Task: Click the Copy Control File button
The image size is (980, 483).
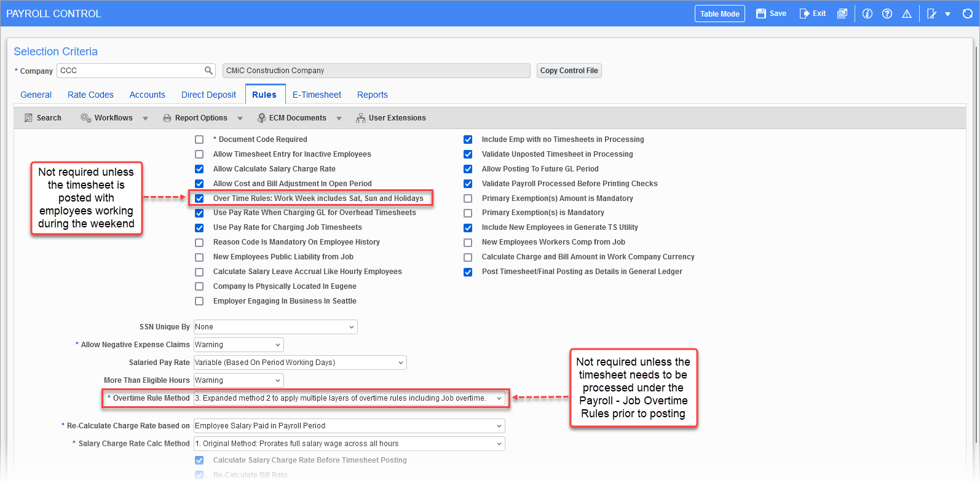Action: tap(569, 71)
